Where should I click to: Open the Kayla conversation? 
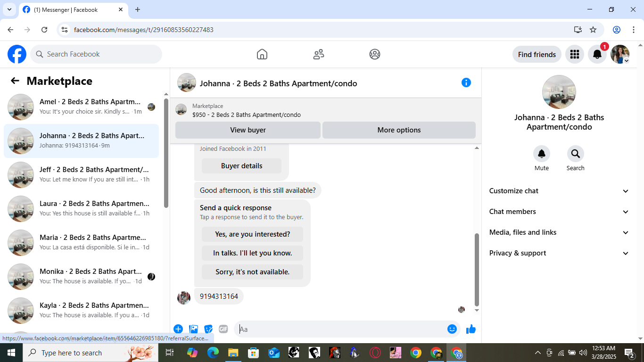[81, 311]
